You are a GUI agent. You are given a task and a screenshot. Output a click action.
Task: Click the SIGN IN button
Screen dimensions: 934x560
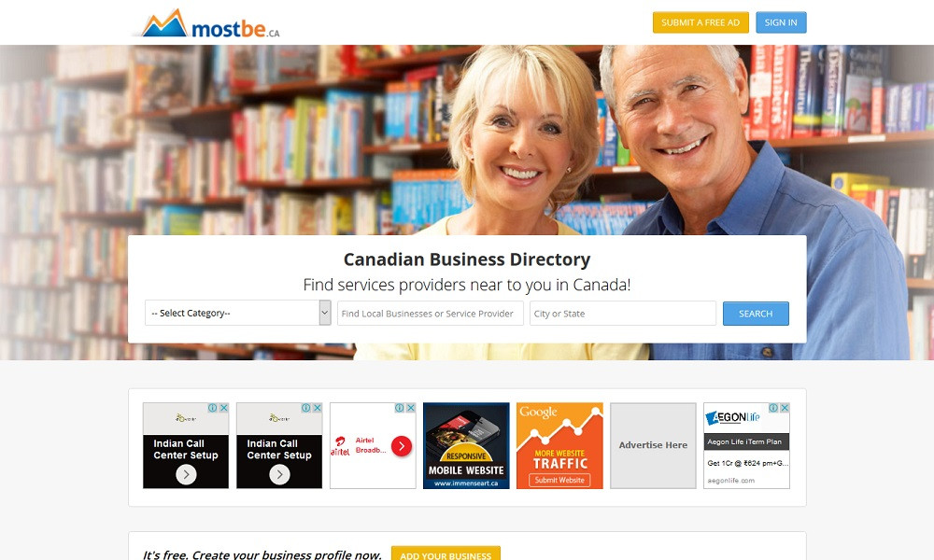(x=781, y=22)
